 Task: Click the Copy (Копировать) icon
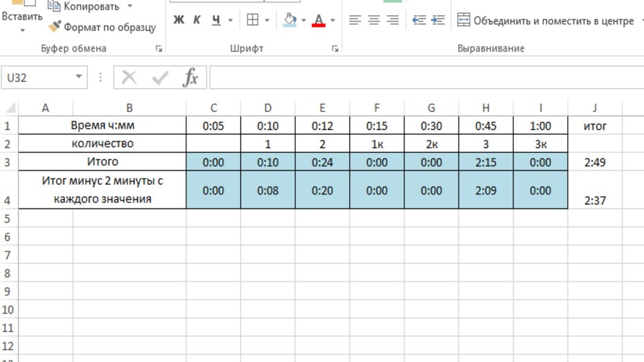point(54,6)
